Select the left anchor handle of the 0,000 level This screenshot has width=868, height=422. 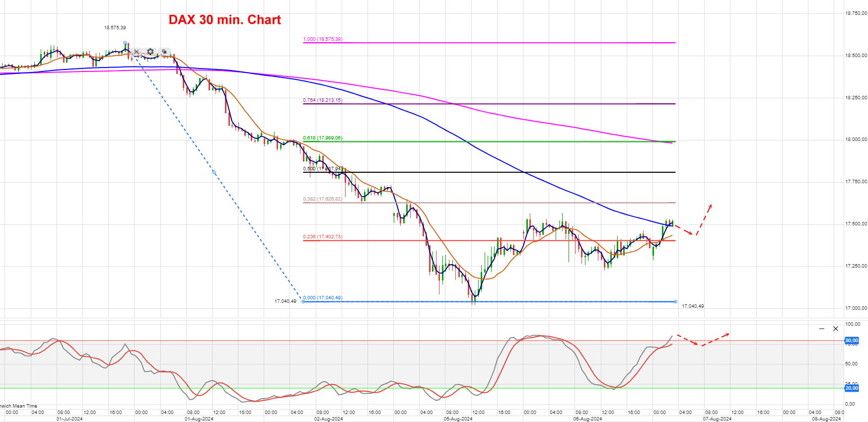coord(303,301)
